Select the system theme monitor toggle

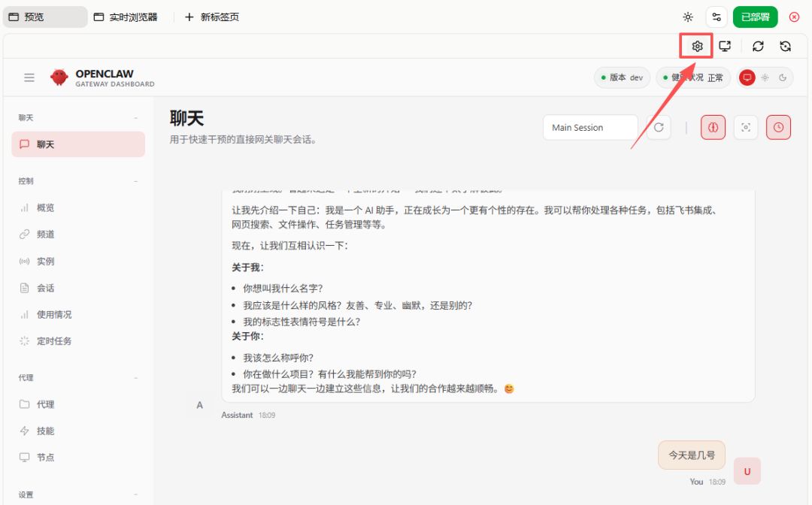tap(747, 77)
